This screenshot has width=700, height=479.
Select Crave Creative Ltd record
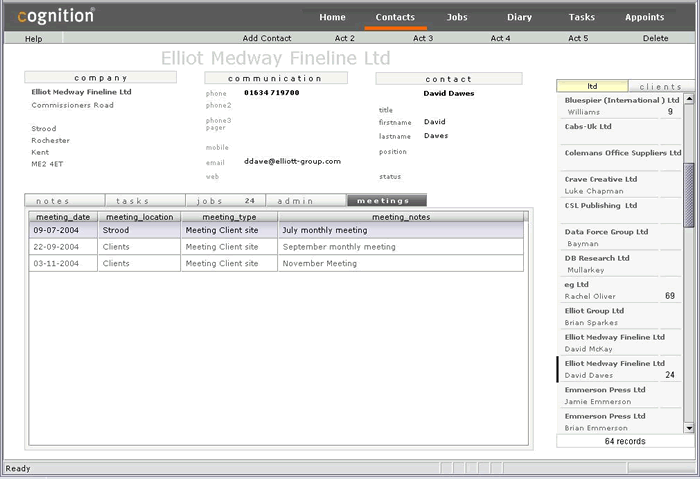click(x=621, y=185)
